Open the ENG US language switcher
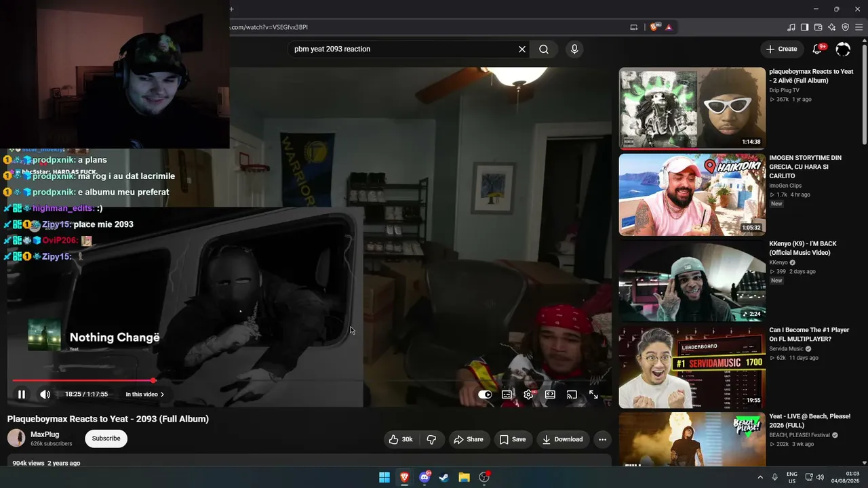Image resolution: width=868 pixels, height=488 pixels. [x=792, y=477]
